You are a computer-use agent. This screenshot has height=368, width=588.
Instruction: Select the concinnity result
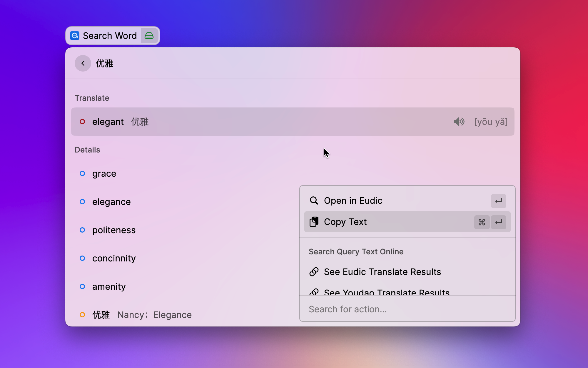(x=114, y=258)
